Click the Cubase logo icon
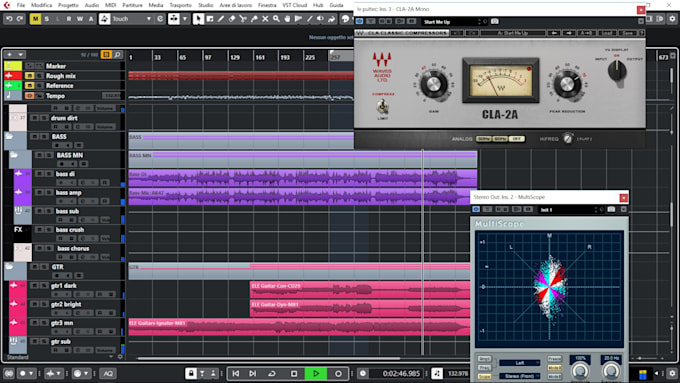Viewport: 680px width, 383px height. click(x=7, y=5)
